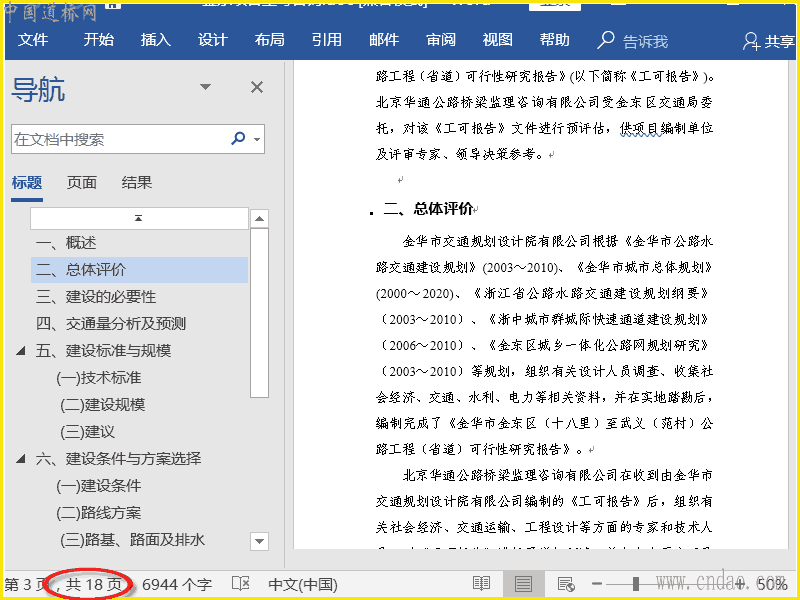The image size is (800, 600).
Task: Open the navigation pane options dropdown arrow
Action: (205, 87)
